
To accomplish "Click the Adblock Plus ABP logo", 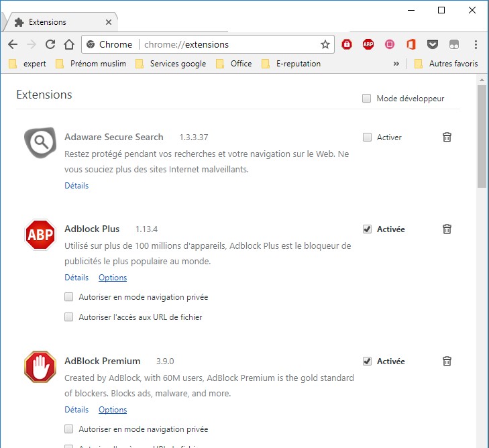I will (x=40, y=235).
